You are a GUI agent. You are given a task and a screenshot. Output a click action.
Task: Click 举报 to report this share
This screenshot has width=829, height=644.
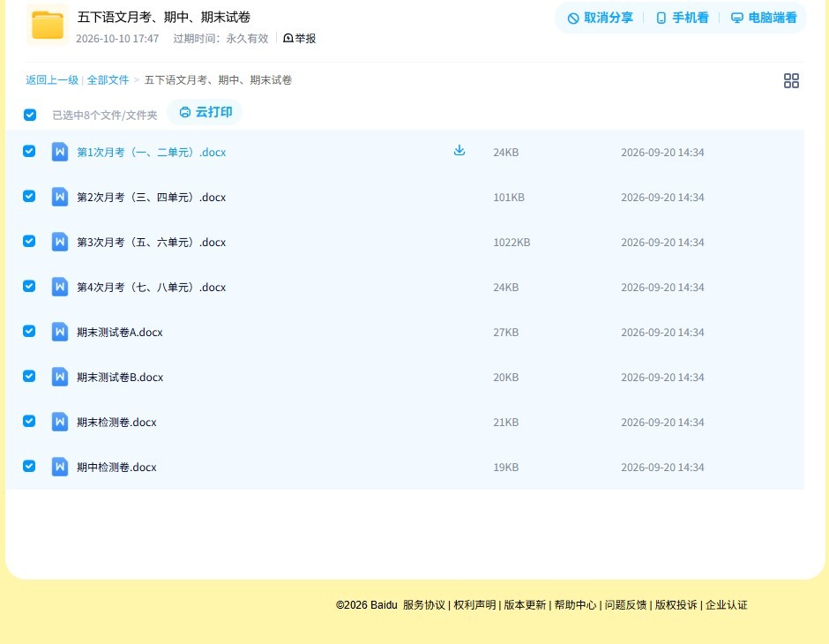[x=300, y=38]
